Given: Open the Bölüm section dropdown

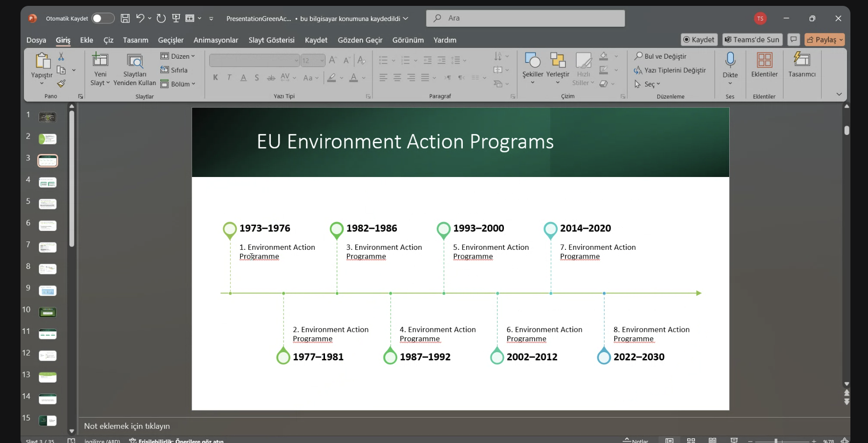Looking at the screenshot, I should click(178, 84).
